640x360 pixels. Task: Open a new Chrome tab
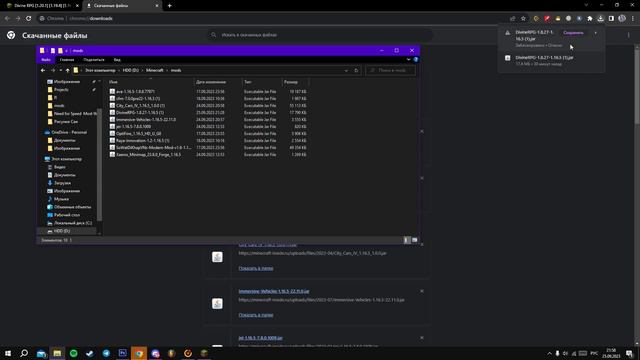click(169, 6)
